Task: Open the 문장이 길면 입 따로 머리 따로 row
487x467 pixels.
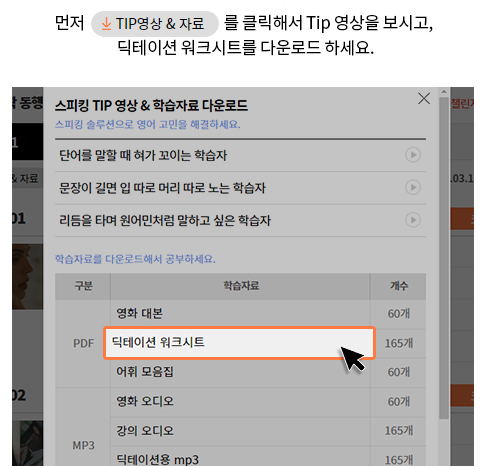Action: click(x=240, y=188)
